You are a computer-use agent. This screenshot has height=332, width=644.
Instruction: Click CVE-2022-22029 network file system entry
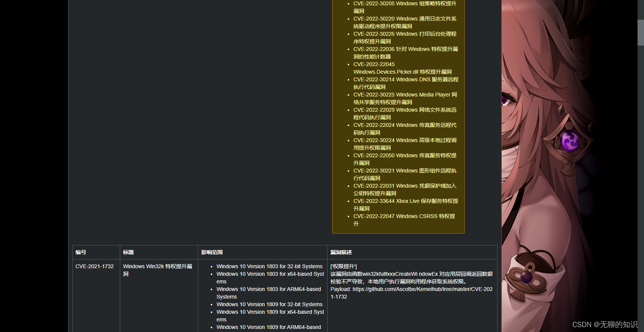click(x=405, y=114)
